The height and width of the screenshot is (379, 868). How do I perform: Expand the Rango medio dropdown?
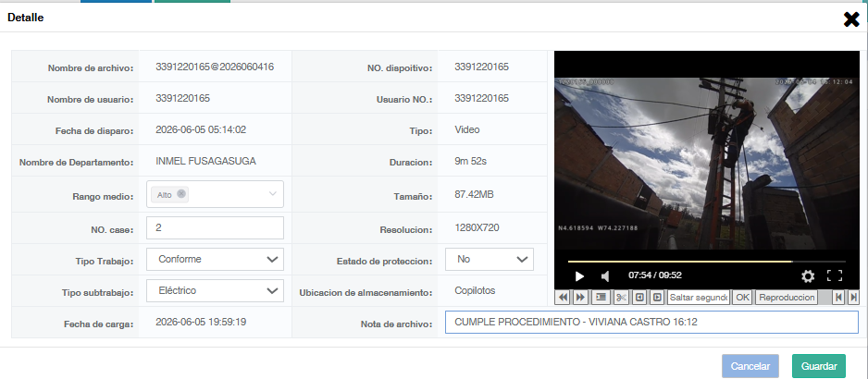click(272, 194)
